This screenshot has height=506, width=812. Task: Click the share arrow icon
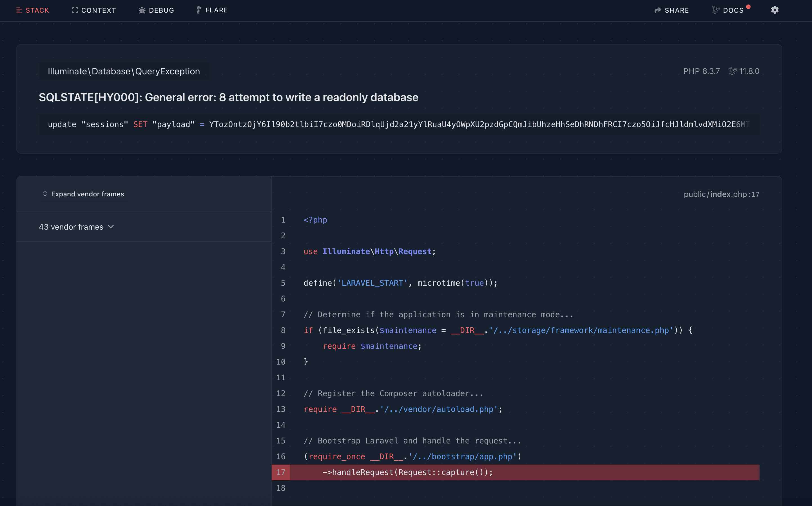[658, 10]
